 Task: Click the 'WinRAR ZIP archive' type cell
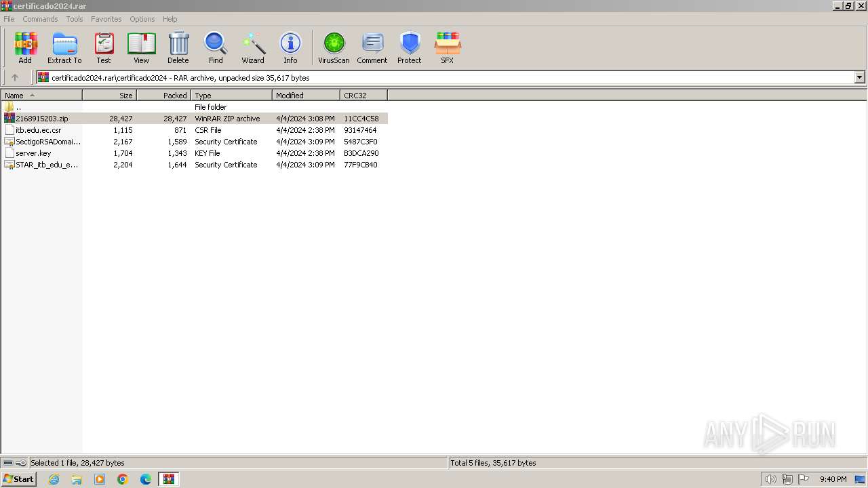[x=227, y=119]
